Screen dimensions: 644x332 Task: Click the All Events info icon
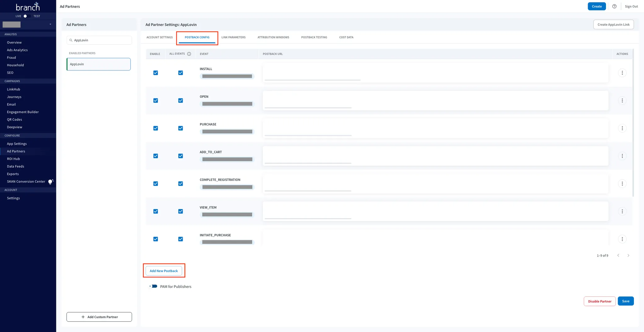point(189,54)
